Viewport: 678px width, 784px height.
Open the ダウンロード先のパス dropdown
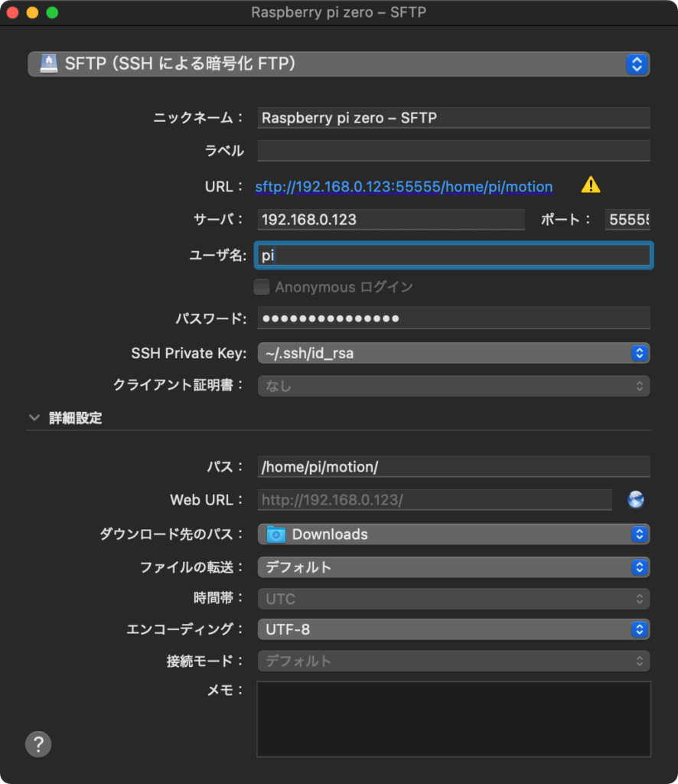pos(453,534)
